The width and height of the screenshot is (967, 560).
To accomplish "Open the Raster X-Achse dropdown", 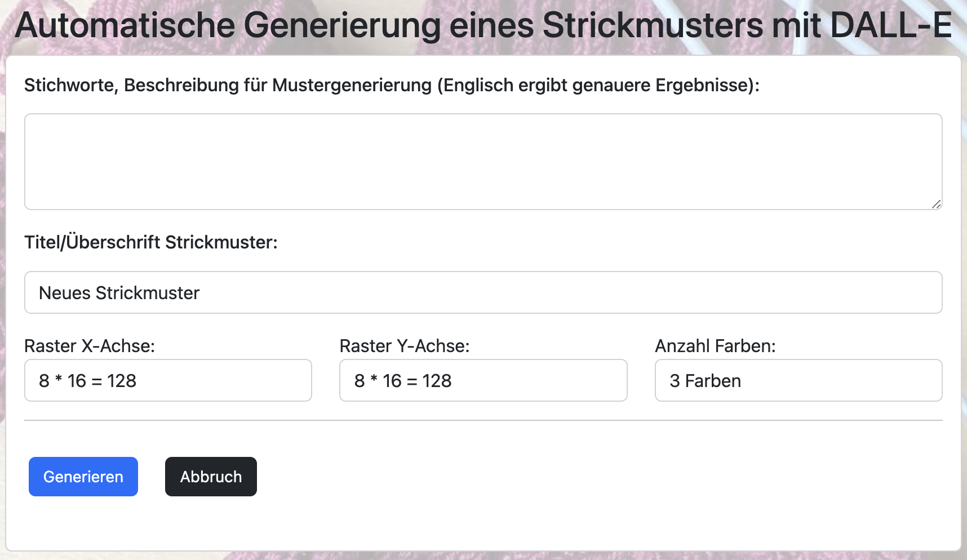I will tap(168, 380).
